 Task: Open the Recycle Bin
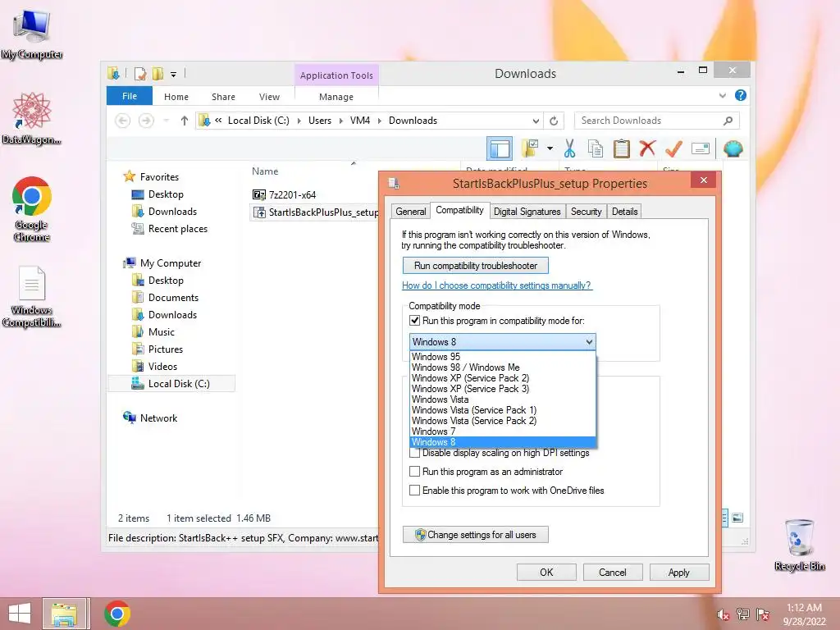[799, 545]
